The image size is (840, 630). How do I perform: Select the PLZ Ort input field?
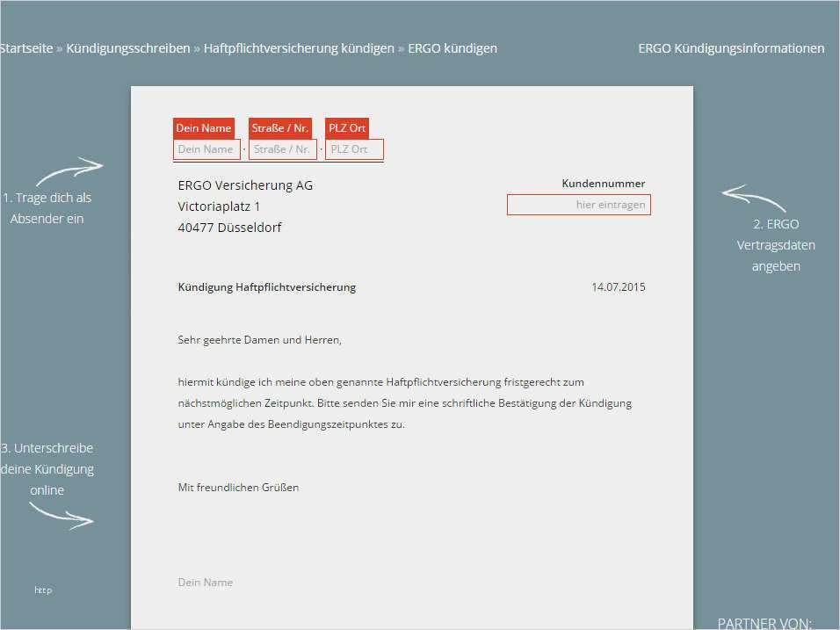point(354,149)
